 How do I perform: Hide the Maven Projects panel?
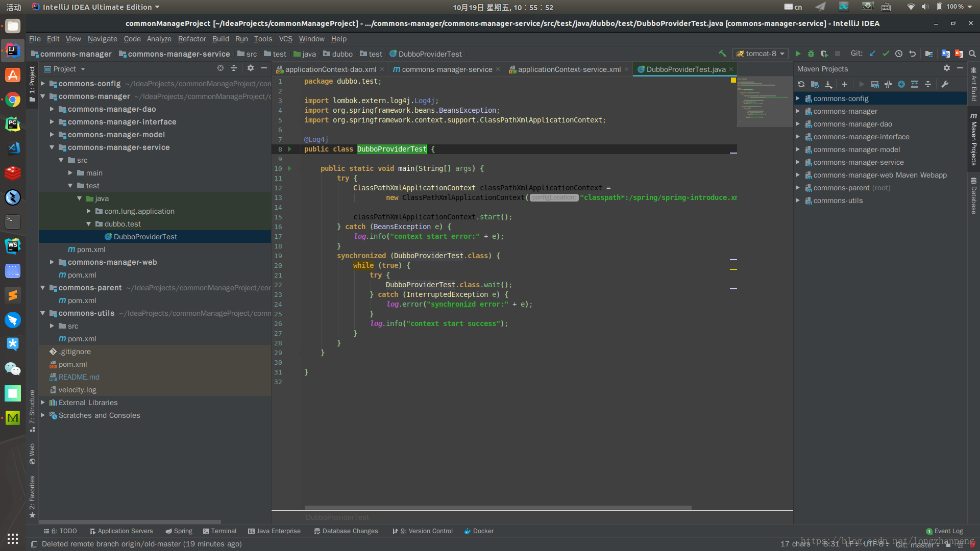[960, 68]
